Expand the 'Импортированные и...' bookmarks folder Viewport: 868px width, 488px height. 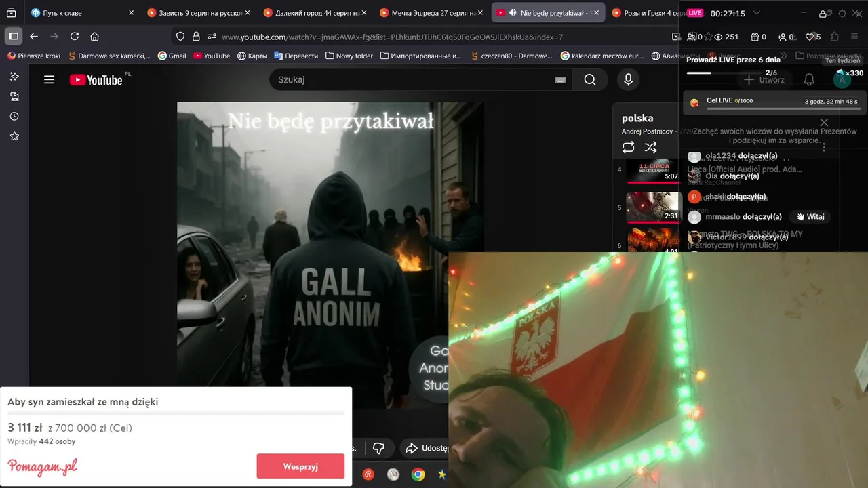(420, 56)
